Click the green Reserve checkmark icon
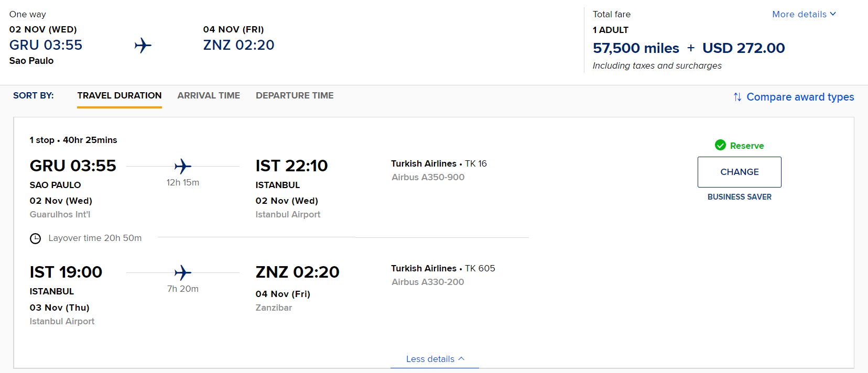The height and width of the screenshot is (373, 868). [x=720, y=145]
